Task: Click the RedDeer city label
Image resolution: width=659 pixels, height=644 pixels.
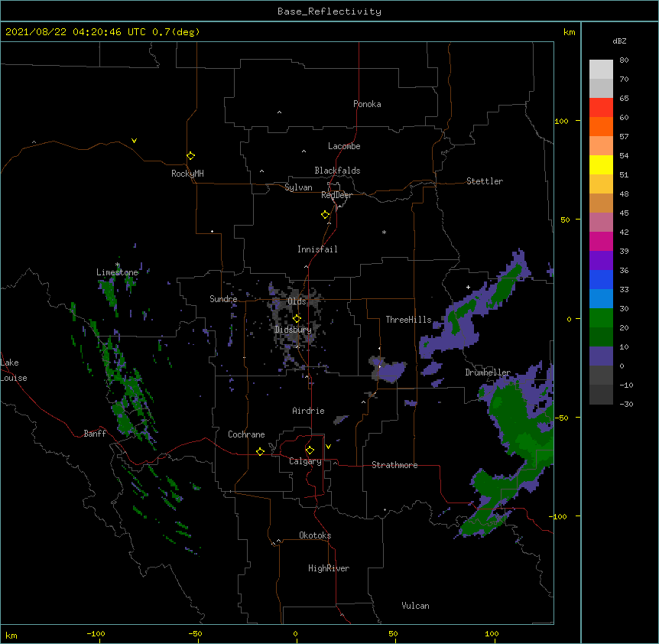Action: (336, 195)
